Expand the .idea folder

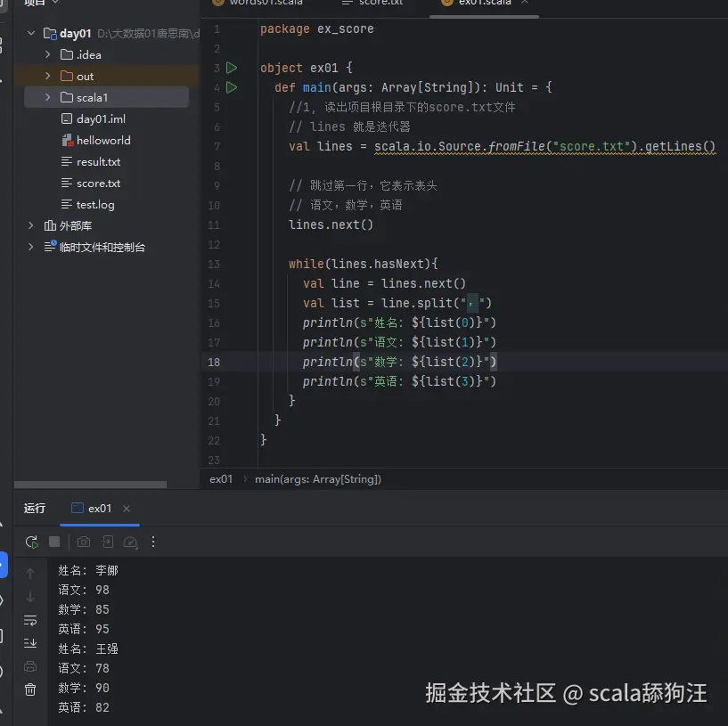(x=48, y=54)
